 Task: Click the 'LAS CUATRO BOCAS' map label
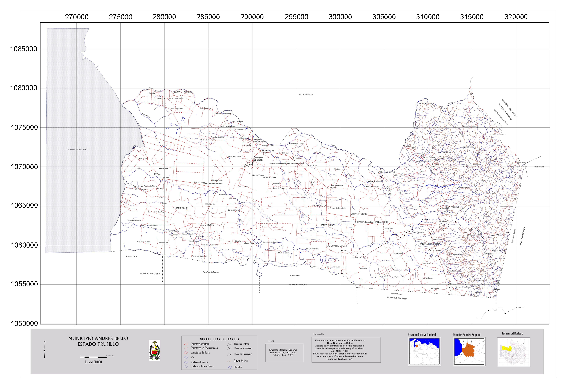point(337,246)
